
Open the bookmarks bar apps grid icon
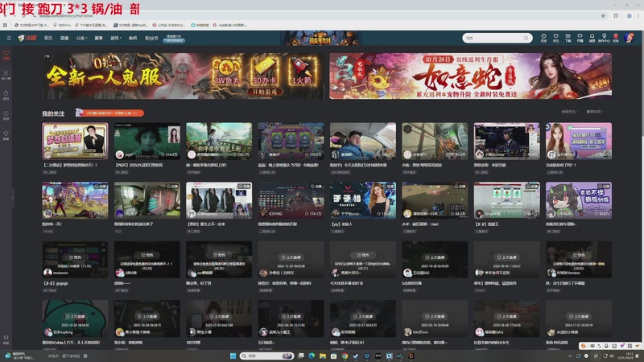5,25
